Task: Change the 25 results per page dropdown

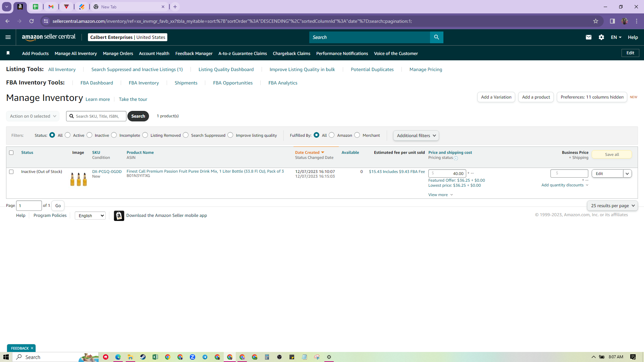Action: (612, 205)
